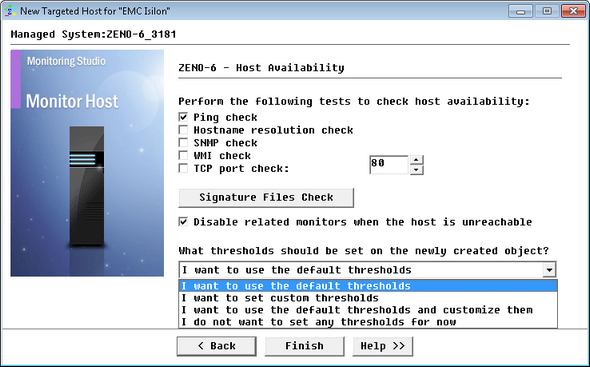The width and height of the screenshot is (590, 367).
Task: Close the New Targeted Host dialog
Action: click(573, 11)
